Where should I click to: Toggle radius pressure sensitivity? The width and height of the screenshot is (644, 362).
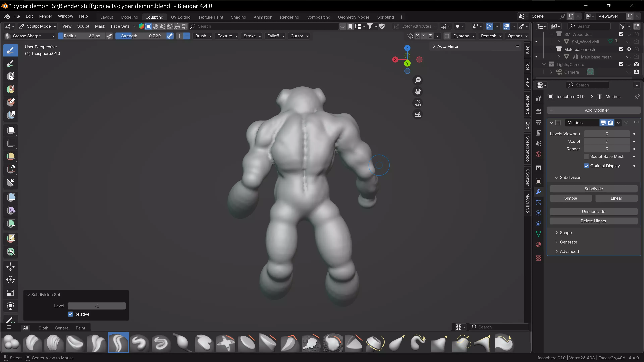point(109,36)
